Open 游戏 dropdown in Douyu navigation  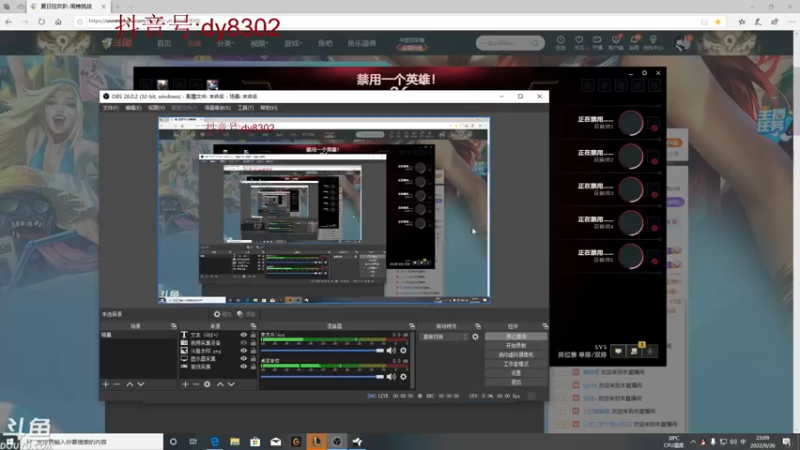[x=293, y=43]
